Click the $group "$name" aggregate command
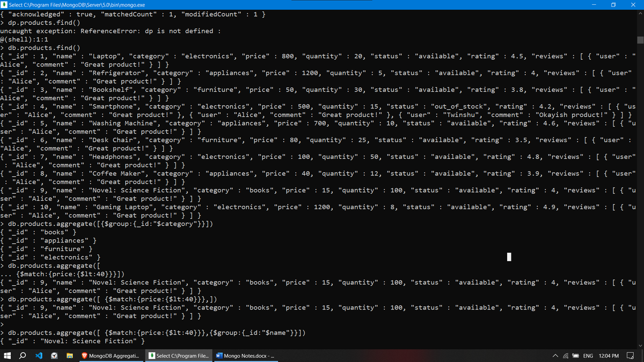The width and height of the screenshot is (644, 362). coord(157,333)
